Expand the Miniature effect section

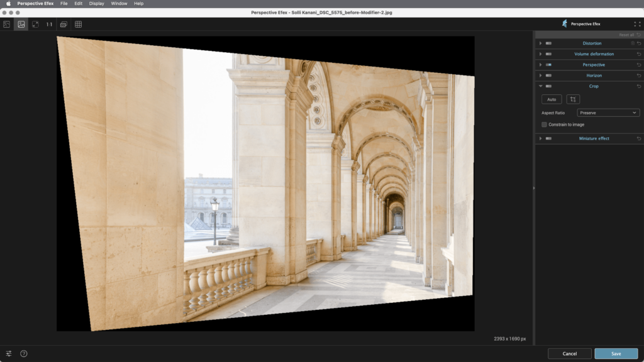point(540,138)
